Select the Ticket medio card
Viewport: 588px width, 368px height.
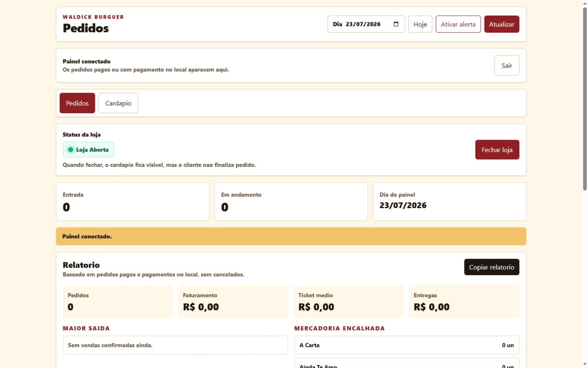click(349, 301)
